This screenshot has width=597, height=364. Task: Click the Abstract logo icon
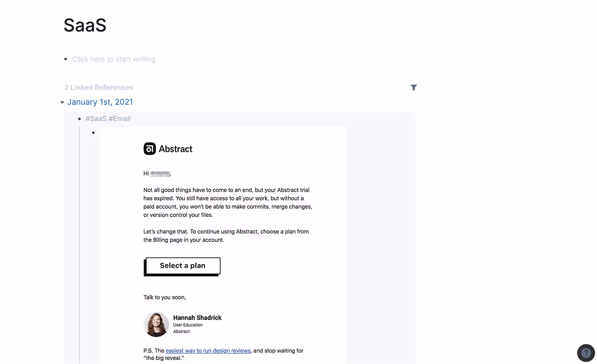[x=150, y=149]
